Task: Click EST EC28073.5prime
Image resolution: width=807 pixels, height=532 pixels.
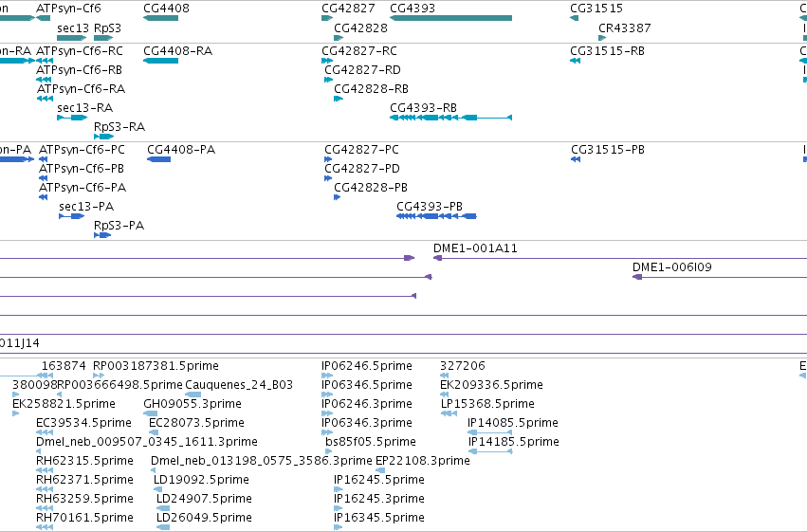Action: tap(196, 424)
